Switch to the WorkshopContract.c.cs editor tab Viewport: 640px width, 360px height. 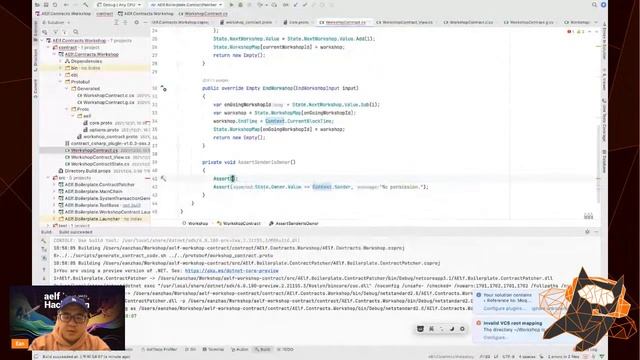pyautogui.click(x=468, y=22)
